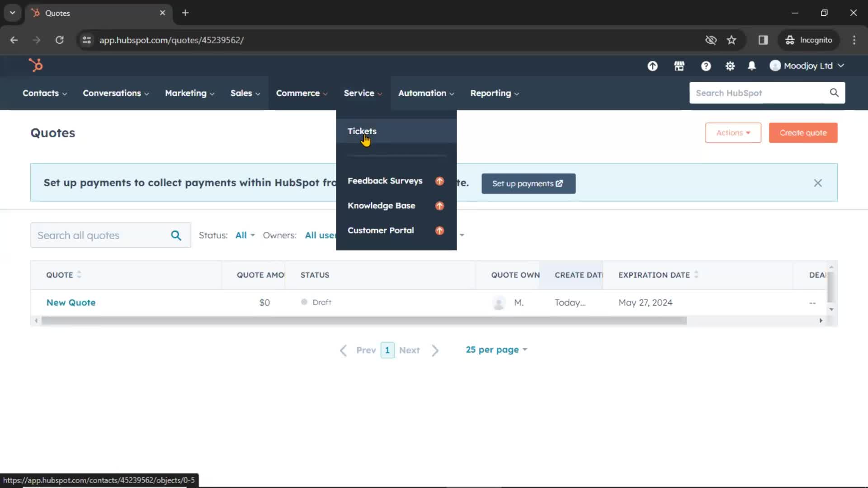Click the horizontal scrollbar right arrow

point(821,321)
